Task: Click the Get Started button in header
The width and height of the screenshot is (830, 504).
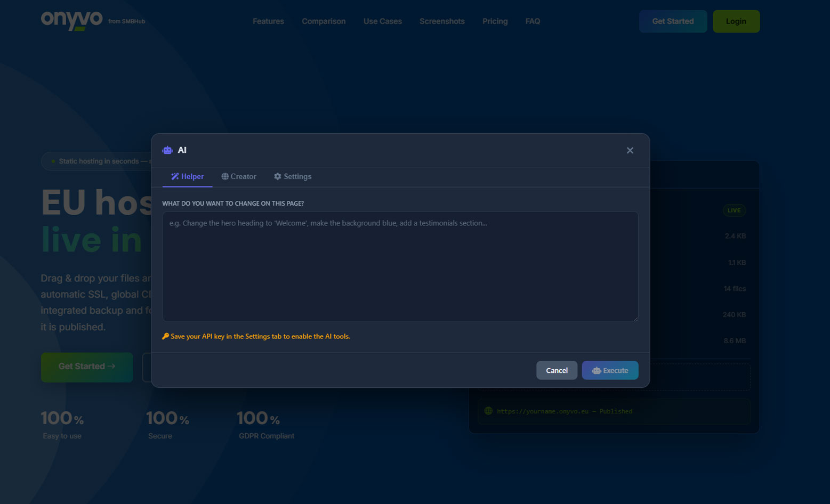Action: pos(673,21)
